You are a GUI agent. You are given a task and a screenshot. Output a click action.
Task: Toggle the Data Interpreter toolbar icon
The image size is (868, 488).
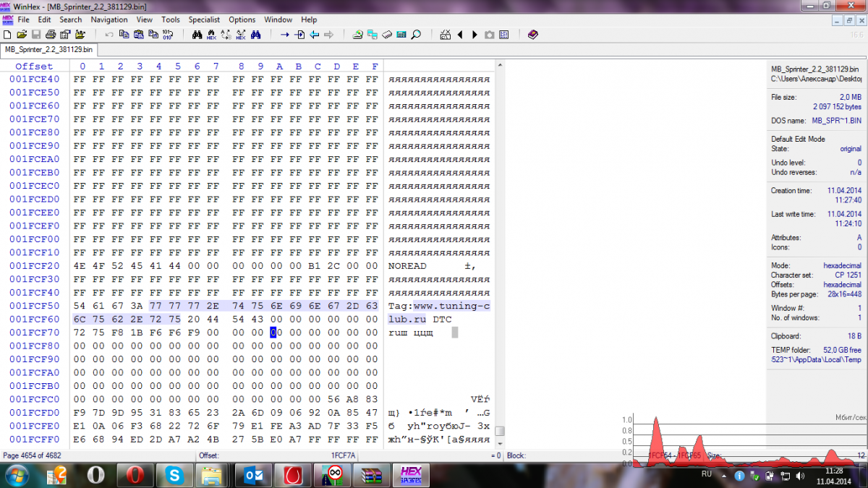504,34
